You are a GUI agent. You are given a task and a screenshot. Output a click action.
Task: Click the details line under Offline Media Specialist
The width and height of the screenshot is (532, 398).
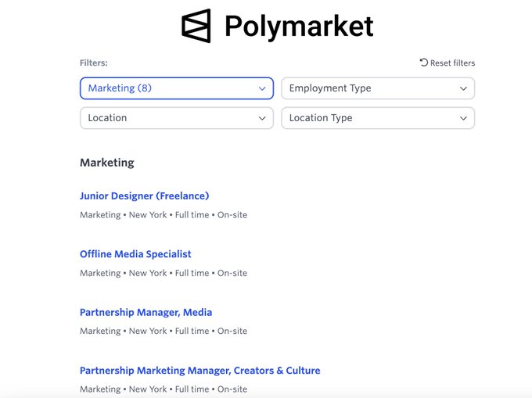(x=164, y=273)
